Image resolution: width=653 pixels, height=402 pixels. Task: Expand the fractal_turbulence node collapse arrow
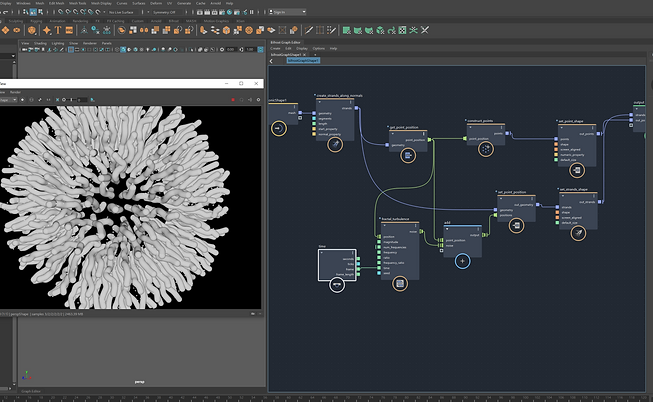pyautogui.click(x=384, y=226)
